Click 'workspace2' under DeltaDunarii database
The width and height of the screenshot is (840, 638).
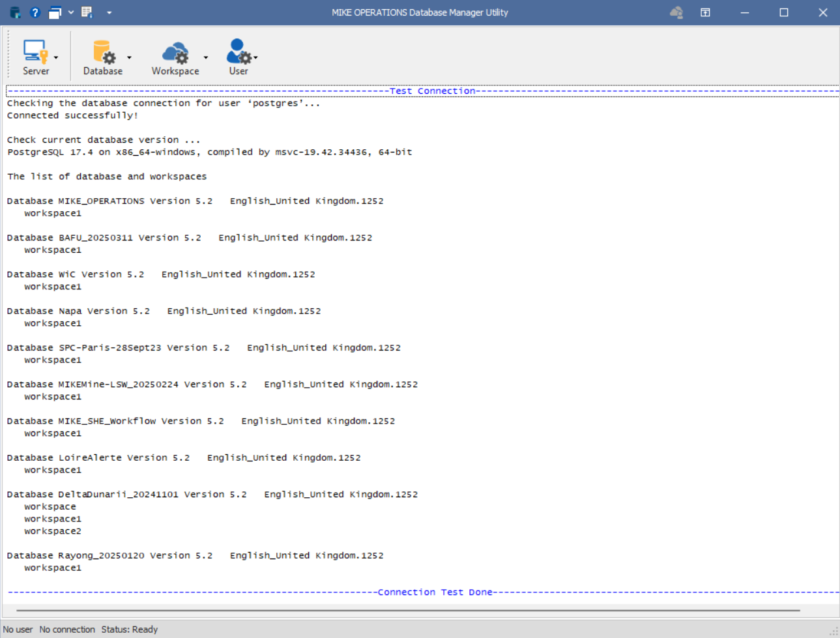(x=53, y=531)
